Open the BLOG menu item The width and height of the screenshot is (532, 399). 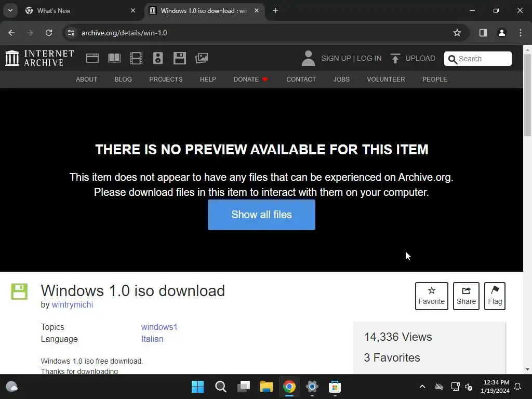coord(123,79)
